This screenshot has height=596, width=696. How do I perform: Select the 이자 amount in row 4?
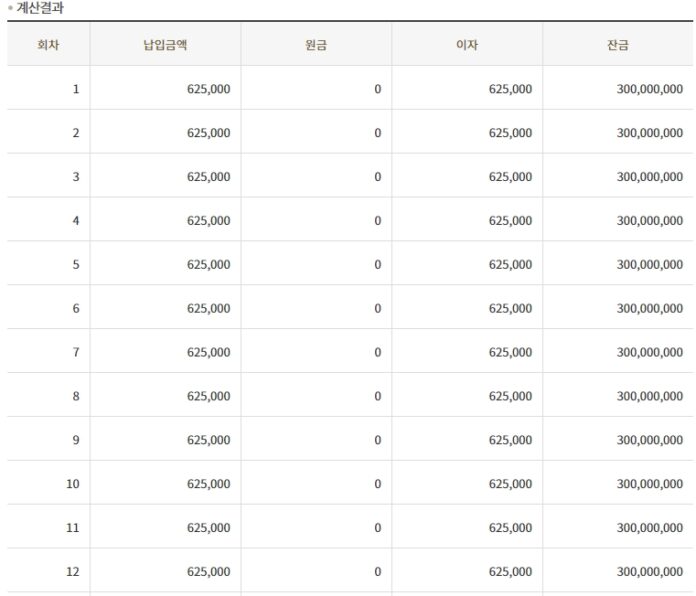click(x=510, y=221)
